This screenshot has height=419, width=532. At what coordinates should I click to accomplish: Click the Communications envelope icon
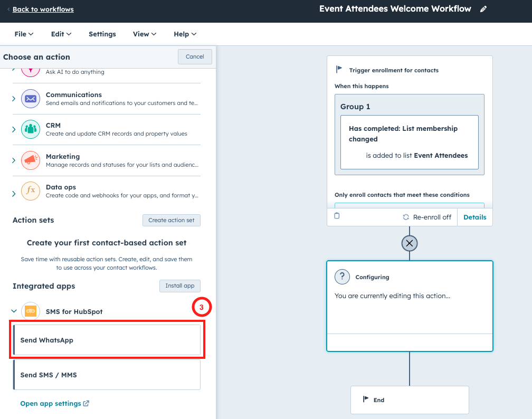click(31, 99)
